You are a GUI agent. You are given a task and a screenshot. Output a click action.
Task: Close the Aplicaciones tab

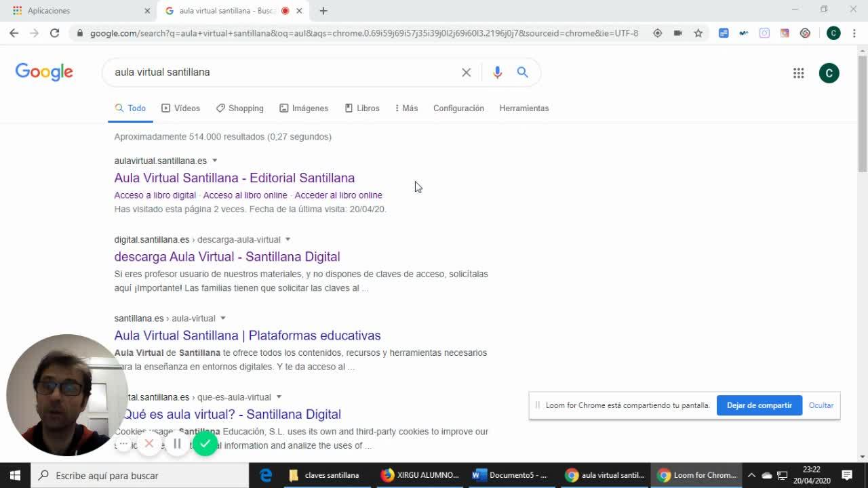click(147, 11)
